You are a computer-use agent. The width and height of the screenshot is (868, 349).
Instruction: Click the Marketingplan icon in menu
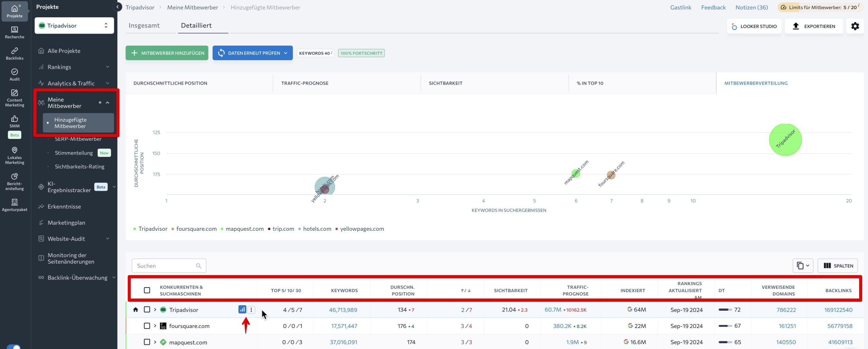(41, 223)
